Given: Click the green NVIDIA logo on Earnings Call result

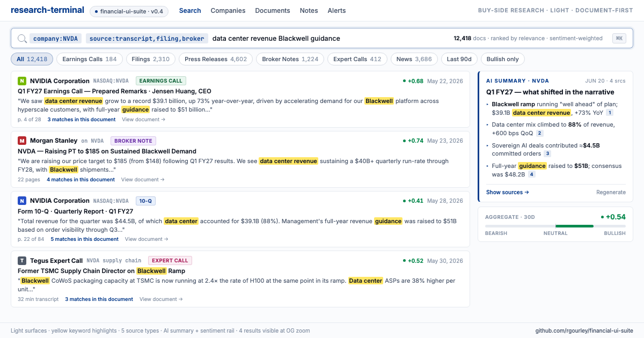Looking at the screenshot, I should [x=22, y=81].
